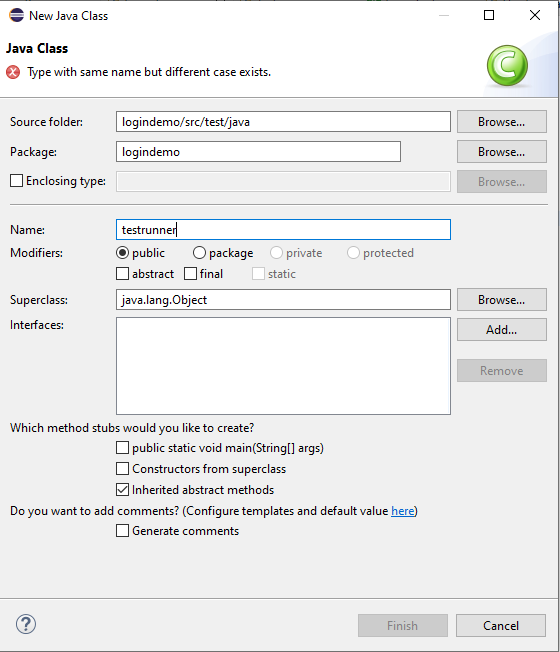
Task: Select the public modifier radio button
Action: [x=122, y=252]
